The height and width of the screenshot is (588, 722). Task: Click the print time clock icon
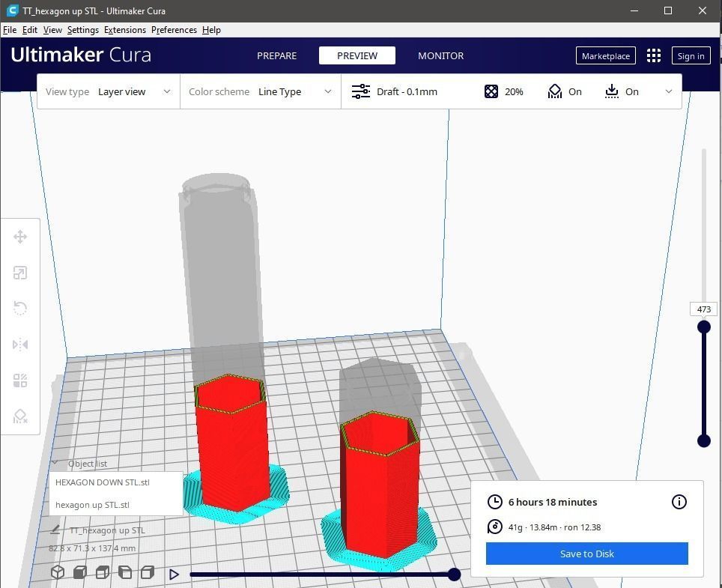(494, 502)
